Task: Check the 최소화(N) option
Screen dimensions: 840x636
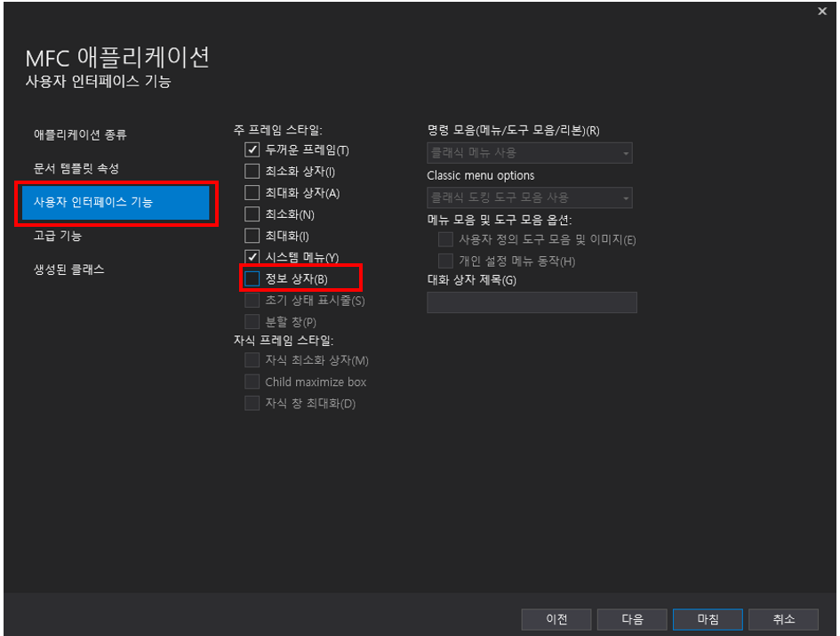Action: coord(252,214)
